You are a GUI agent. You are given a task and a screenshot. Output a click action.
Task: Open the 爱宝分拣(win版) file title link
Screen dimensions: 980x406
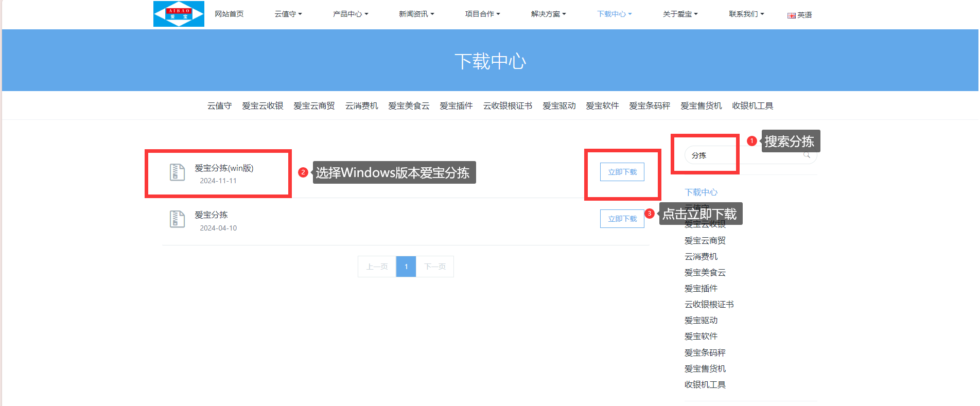(x=224, y=168)
